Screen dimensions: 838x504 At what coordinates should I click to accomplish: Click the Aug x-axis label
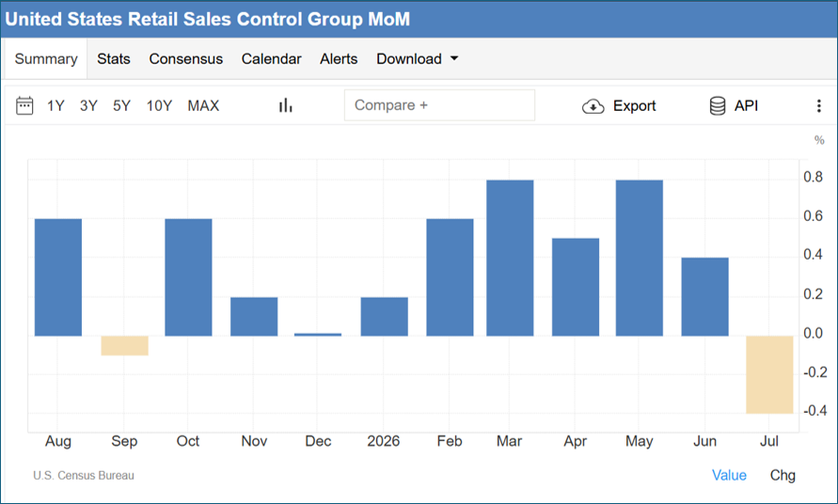coord(57,441)
